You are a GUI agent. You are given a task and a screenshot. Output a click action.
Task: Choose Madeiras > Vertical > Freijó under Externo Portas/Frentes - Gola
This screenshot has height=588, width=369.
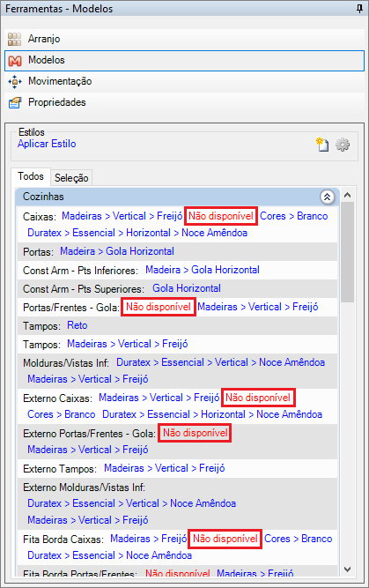tap(88, 450)
